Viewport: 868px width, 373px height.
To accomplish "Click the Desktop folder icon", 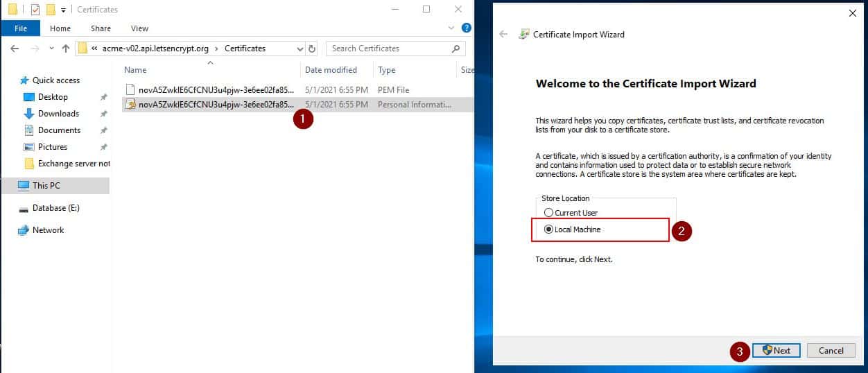I will (x=29, y=97).
